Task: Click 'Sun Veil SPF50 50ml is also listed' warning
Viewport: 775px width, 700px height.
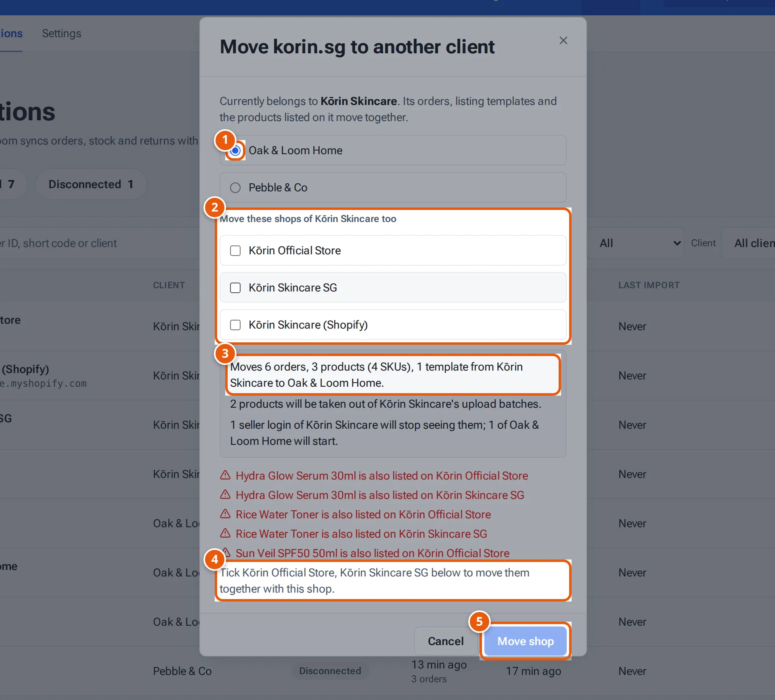Action: (x=372, y=553)
